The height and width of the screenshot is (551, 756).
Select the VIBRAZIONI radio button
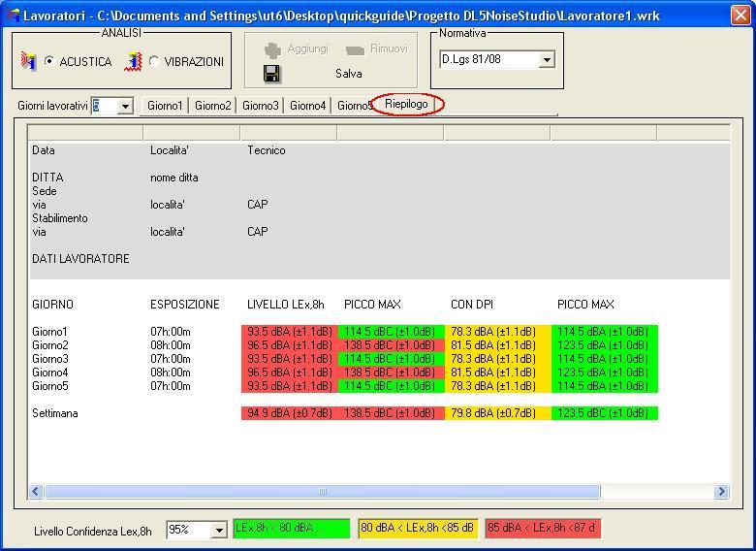point(154,61)
